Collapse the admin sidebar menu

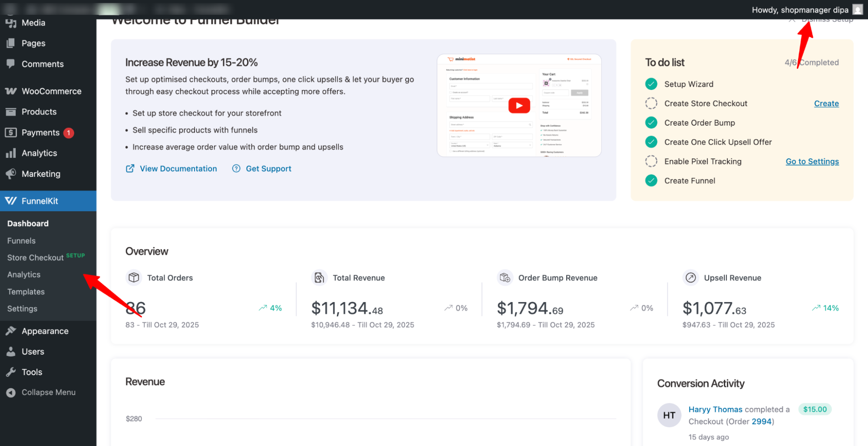point(11,392)
